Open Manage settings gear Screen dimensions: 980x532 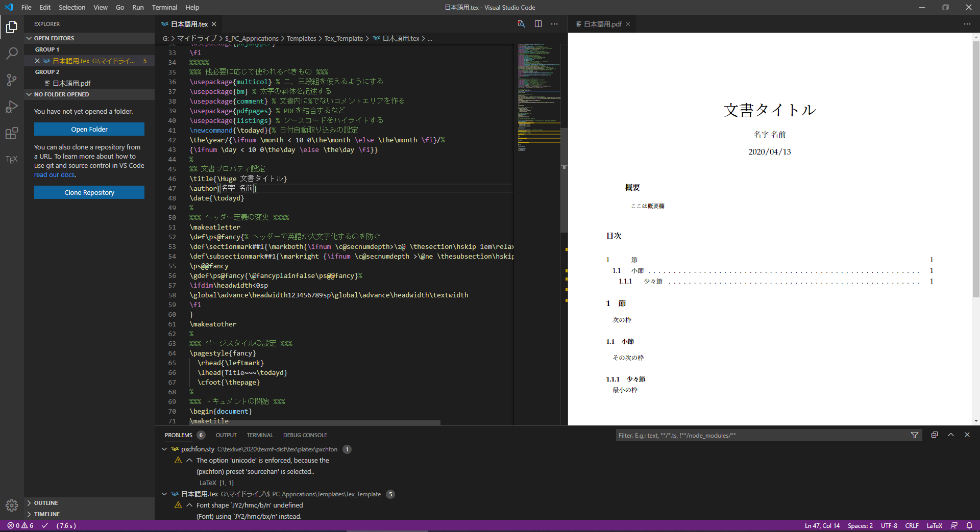[12, 505]
